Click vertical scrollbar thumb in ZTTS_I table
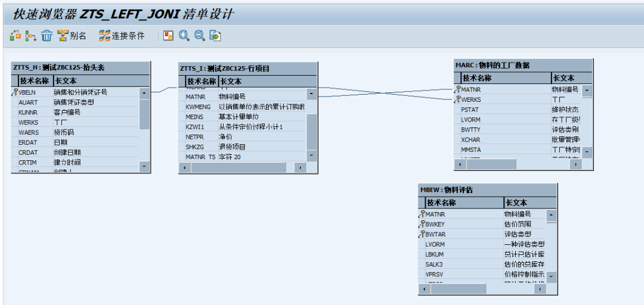The width and height of the screenshot is (644, 305). tap(311, 132)
